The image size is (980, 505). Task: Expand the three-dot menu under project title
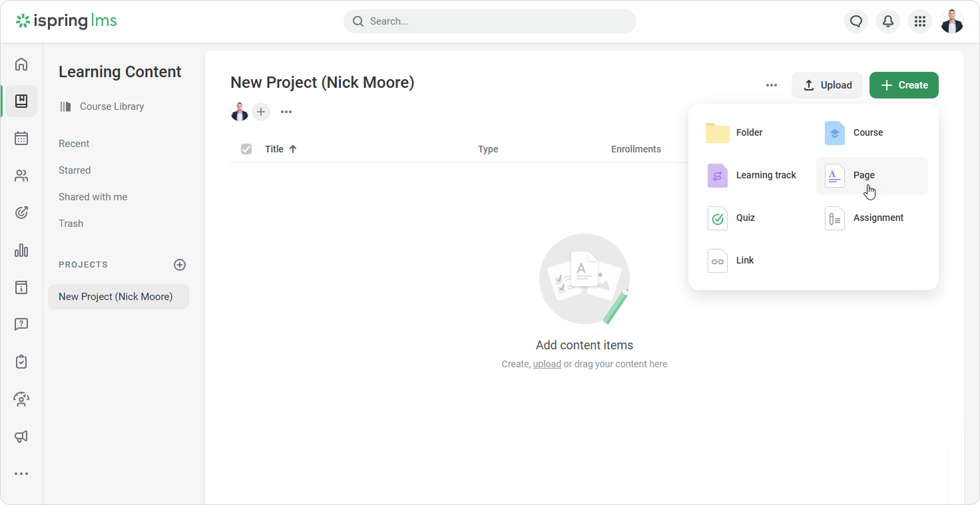286,112
